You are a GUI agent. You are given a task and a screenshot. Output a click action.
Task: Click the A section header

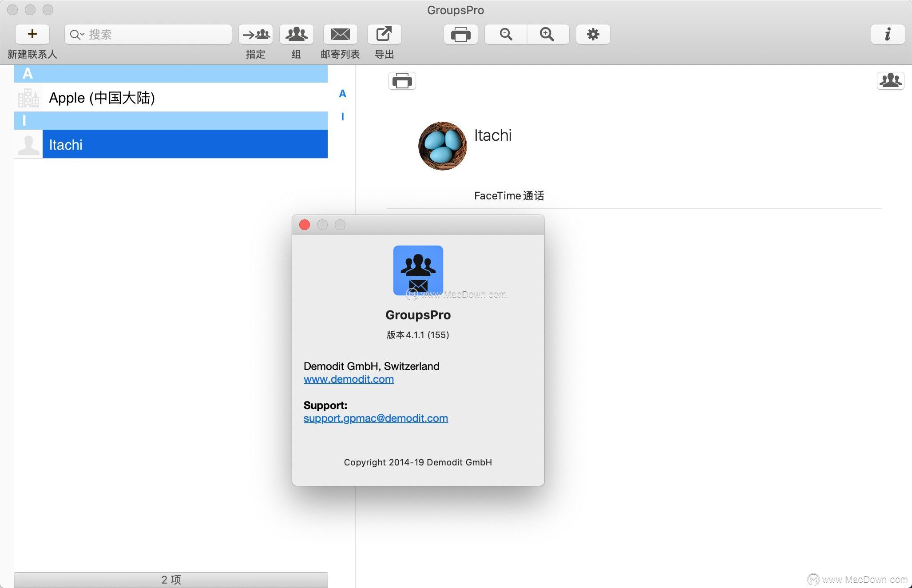click(x=171, y=74)
